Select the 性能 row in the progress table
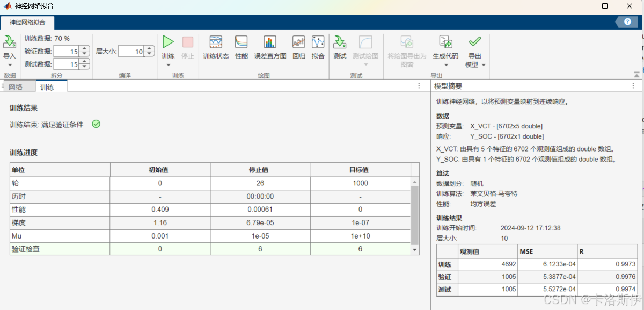Screen dimensions: 644x310 (x=210, y=210)
